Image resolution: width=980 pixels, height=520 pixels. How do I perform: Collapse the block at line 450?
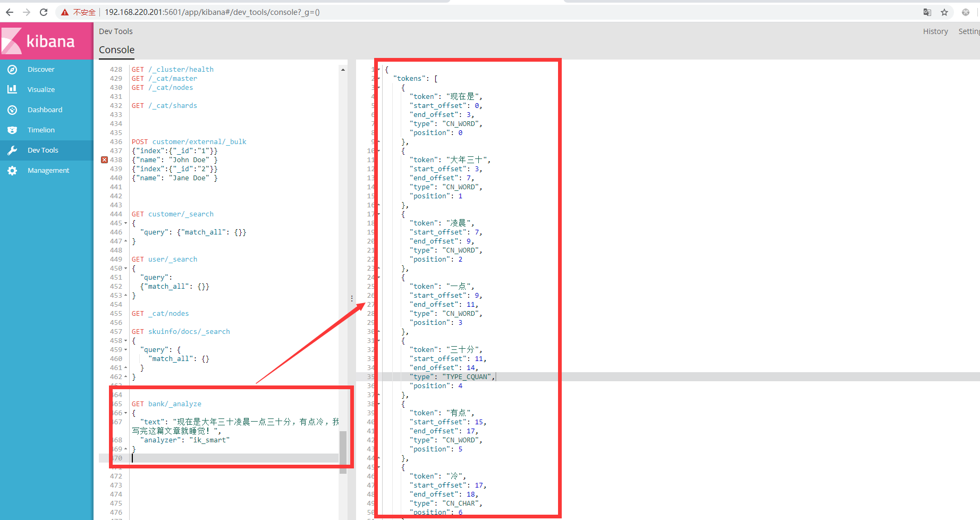(x=126, y=269)
